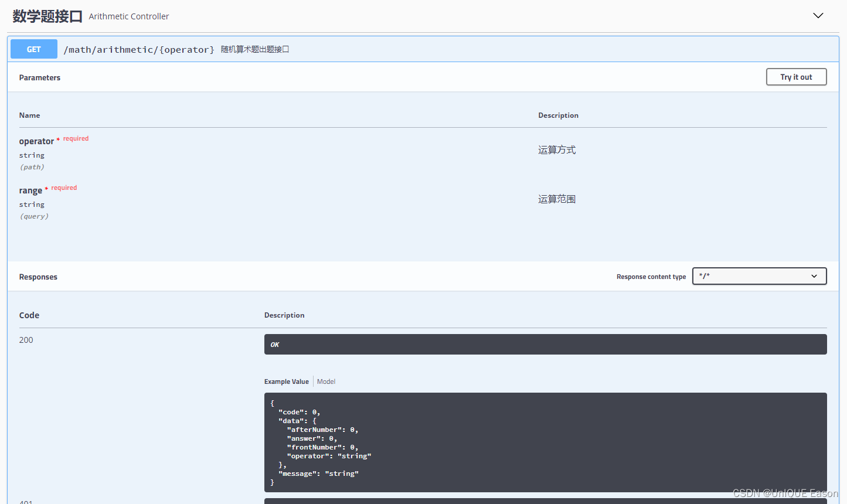This screenshot has width=847, height=504.
Task: Click the "afterNumber": 0 line in example
Action: coord(322,430)
